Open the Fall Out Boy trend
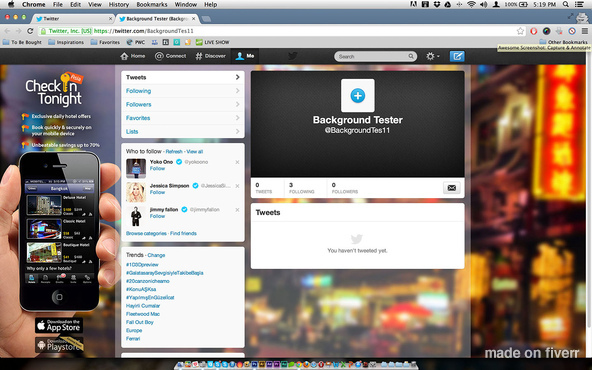592x370 pixels. click(140, 322)
